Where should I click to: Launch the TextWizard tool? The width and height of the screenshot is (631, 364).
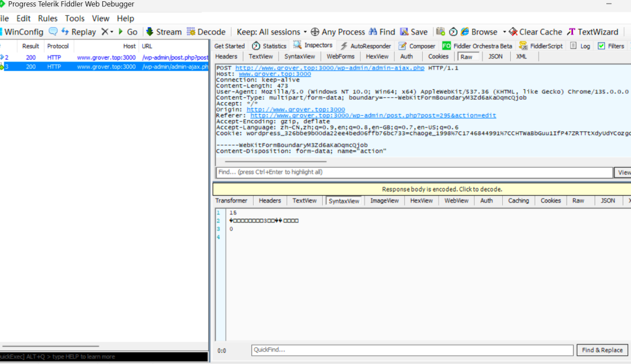click(x=592, y=32)
